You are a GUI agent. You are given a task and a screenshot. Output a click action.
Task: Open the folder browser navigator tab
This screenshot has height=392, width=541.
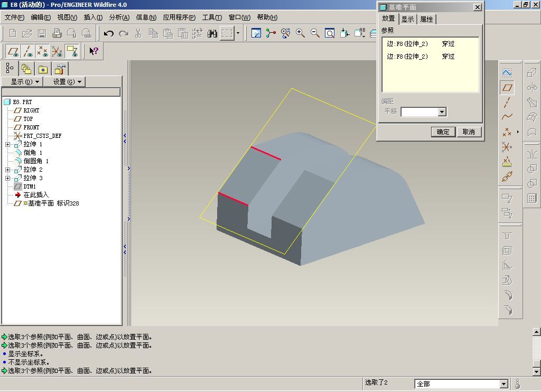tap(26, 69)
